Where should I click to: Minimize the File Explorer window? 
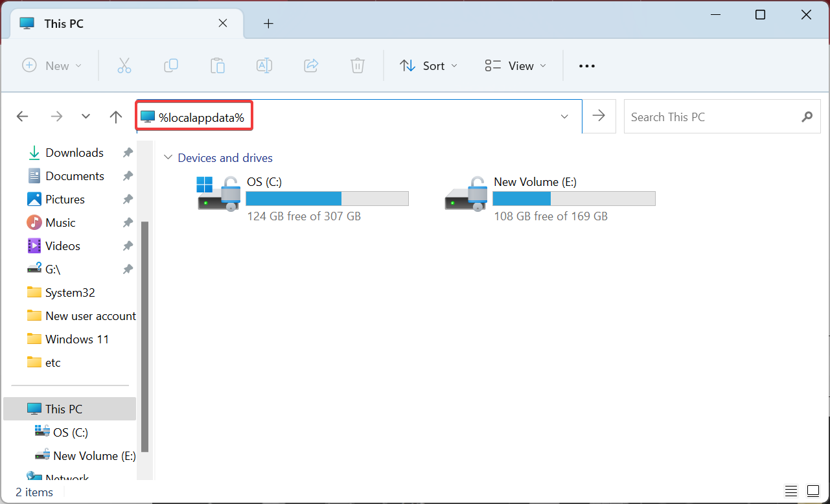715,15
